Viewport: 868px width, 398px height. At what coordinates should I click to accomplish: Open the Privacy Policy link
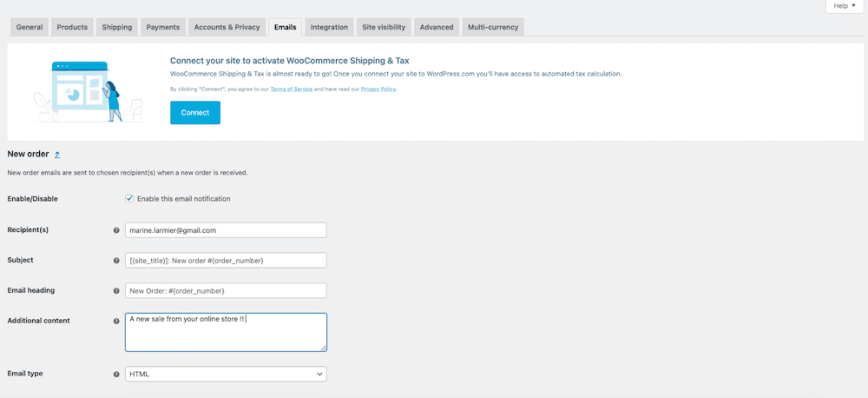(378, 90)
